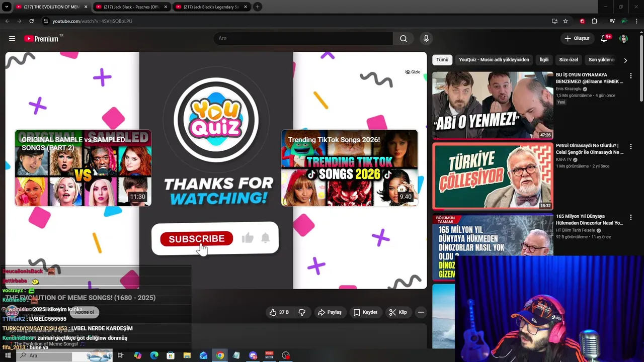Go back with browser back arrow
This screenshot has height=362, width=644.
(x=7, y=21)
